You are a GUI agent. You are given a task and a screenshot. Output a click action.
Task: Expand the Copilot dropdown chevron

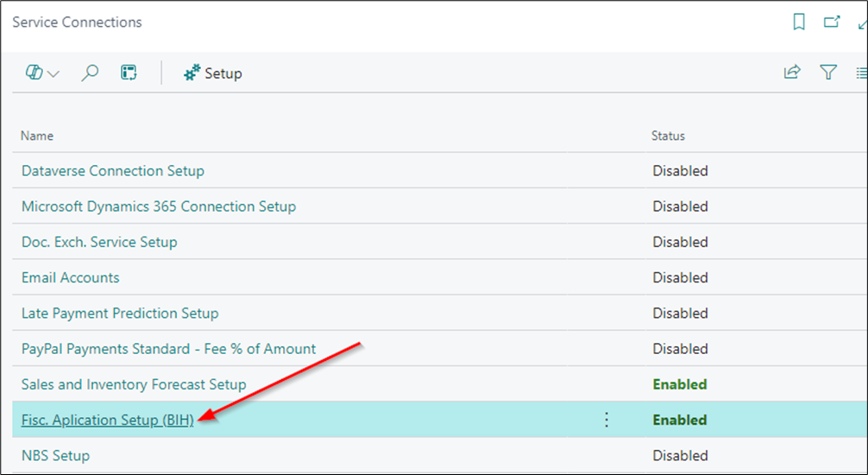pyautogui.click(x=53, y=73)
